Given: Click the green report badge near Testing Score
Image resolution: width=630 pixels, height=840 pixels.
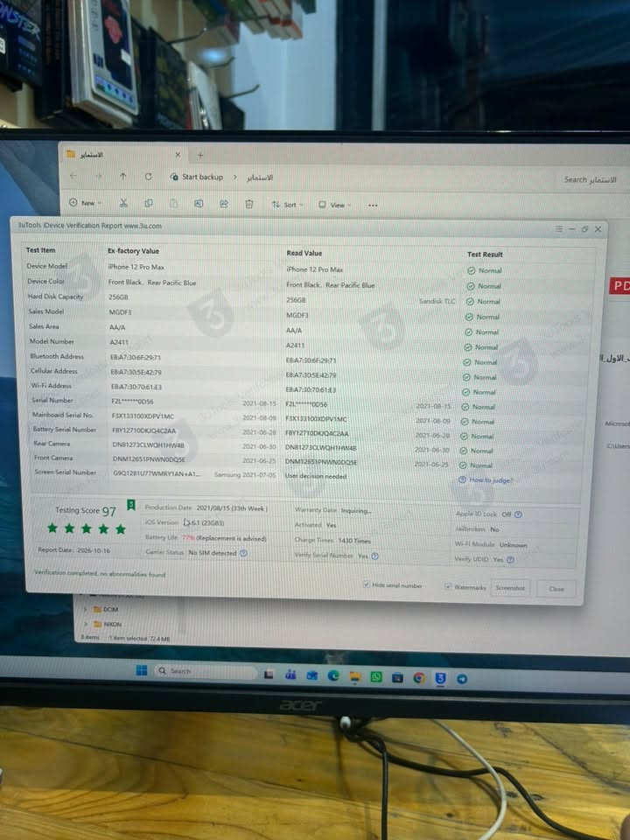Looking at the screenshot, I should [x=131, y=505].
